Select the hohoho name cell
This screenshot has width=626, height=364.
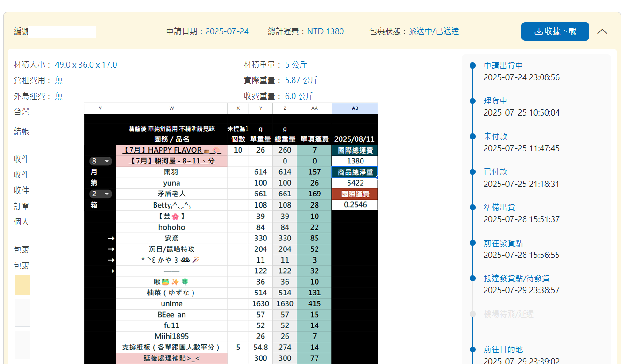point(171,227)
